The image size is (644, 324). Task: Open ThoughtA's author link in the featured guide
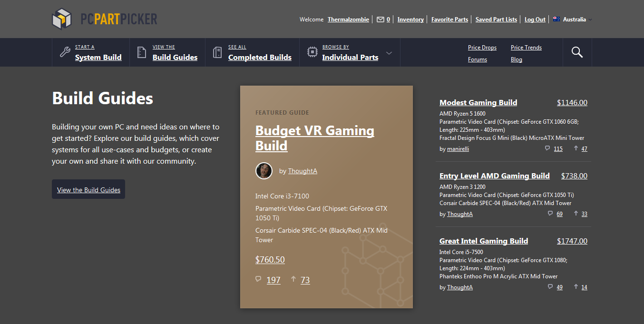click(x=302, y=171)
